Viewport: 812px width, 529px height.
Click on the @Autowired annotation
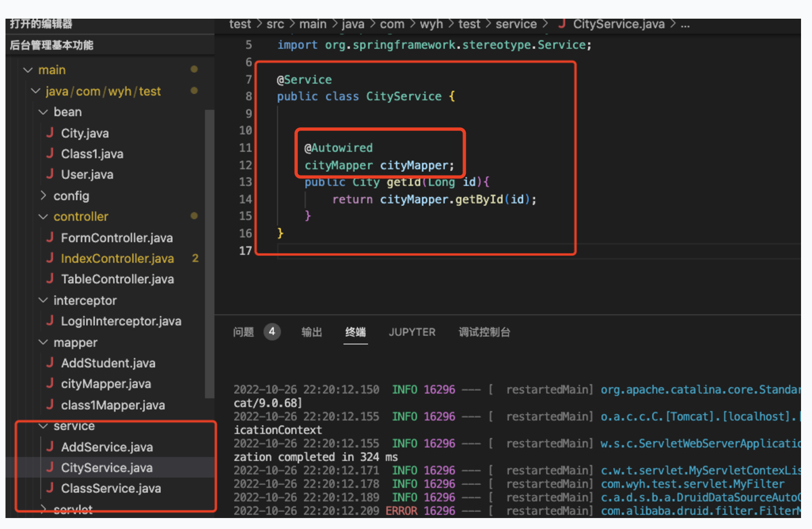(339, 148)
